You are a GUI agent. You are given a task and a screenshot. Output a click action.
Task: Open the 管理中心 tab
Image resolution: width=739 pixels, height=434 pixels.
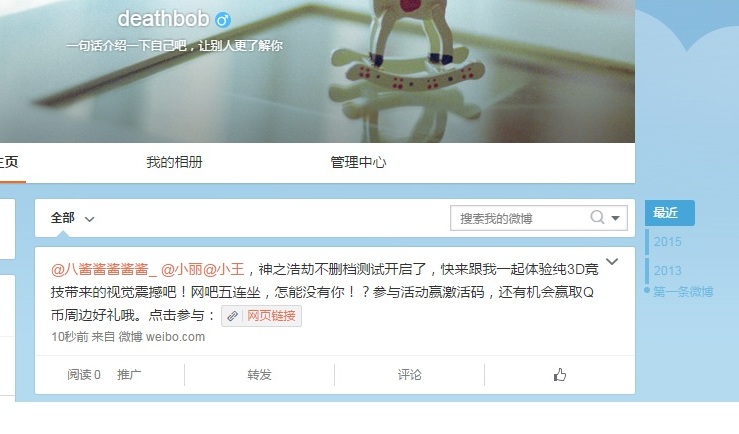click(x=358, y=162)
